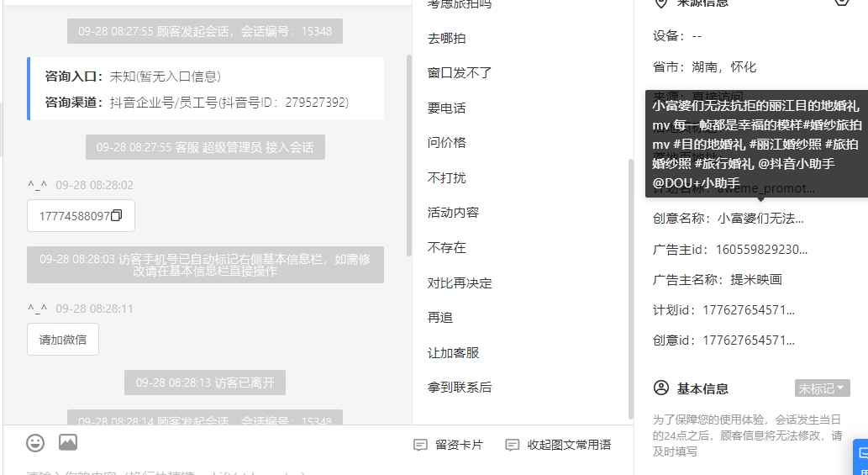Open the emoji picker in chat input
The width and height of the screenshot is (868, 475).
(35, 443)
